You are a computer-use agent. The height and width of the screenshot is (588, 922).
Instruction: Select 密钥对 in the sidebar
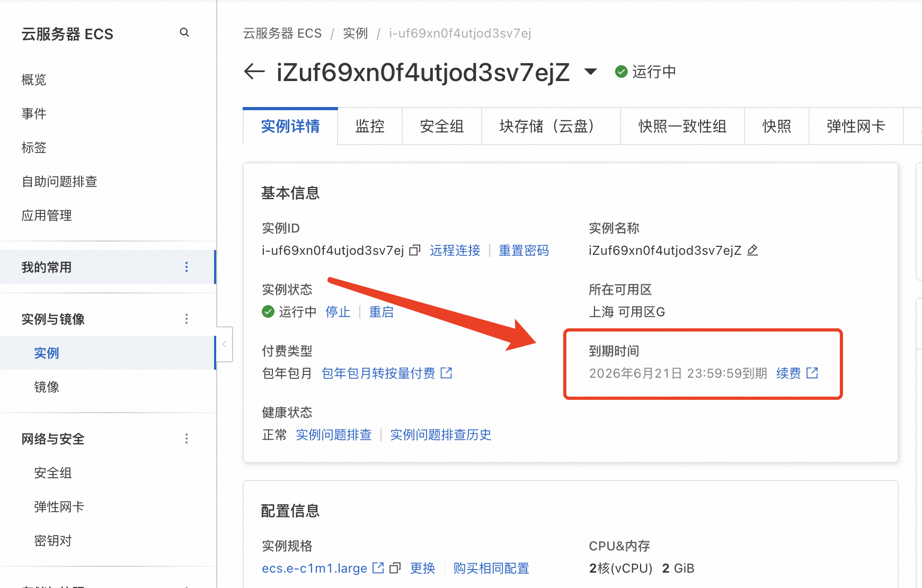53,540
